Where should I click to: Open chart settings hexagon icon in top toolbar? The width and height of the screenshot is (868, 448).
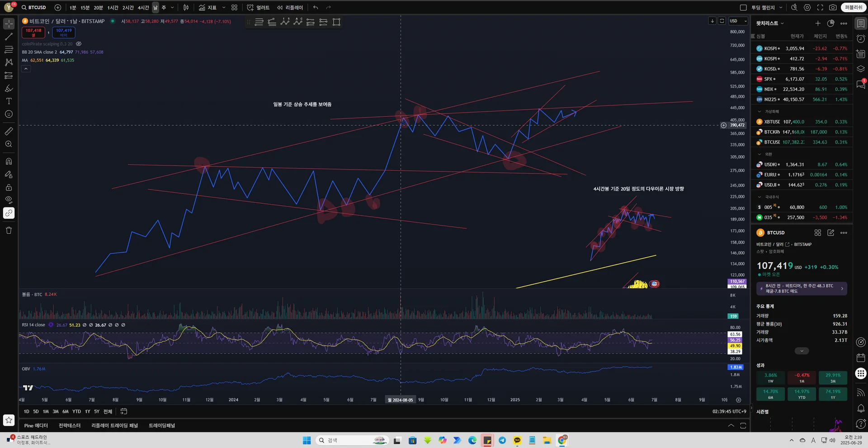click(x=807, y=8)
